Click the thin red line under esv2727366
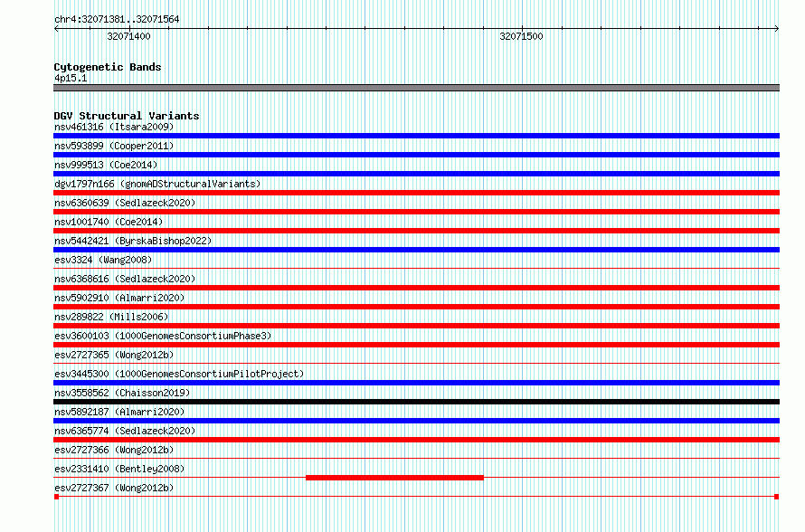The height and width of the screenshot is (532, 805). pos(416,458)
